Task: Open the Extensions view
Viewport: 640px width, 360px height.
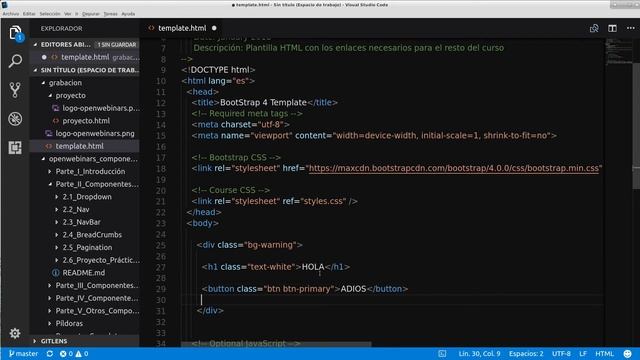Action: coord(15,147)
